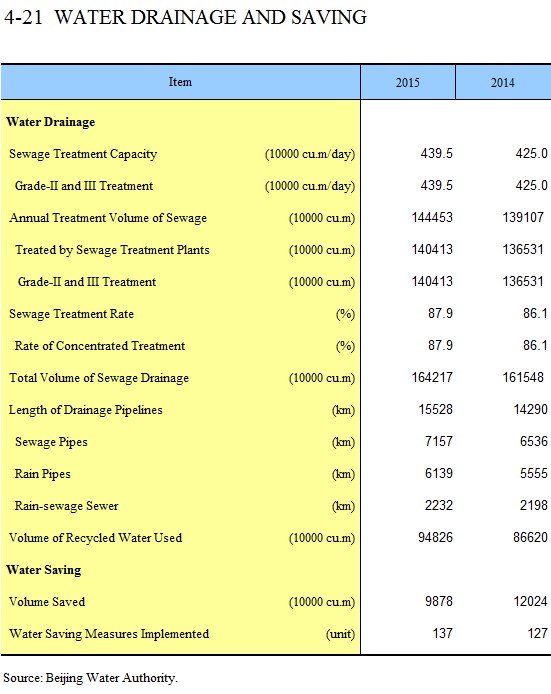Click Total Volume of Sewage Drainage label
The image size is (551, 694).
click(99, 378)
